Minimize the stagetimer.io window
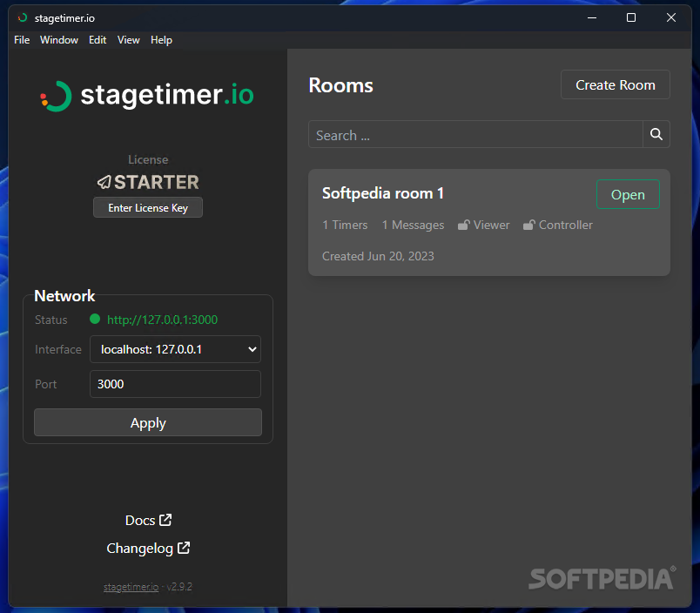The width and height of the screenshot is (700, 613). [x=592, y=18]
